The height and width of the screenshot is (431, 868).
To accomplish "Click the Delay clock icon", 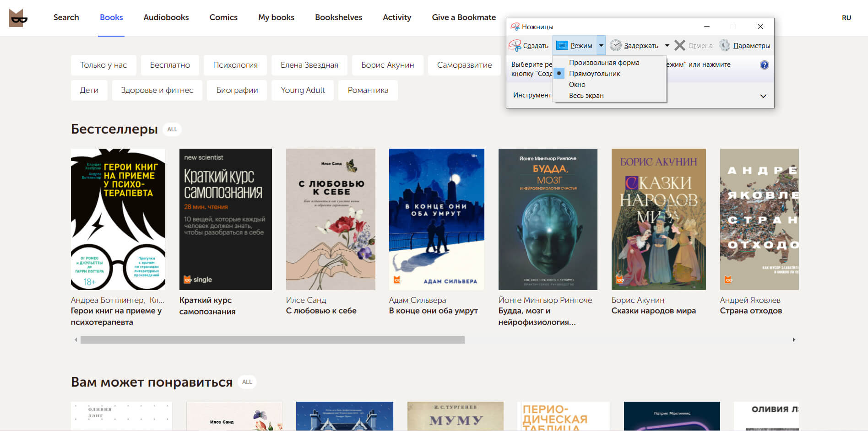I will (616, 45).
